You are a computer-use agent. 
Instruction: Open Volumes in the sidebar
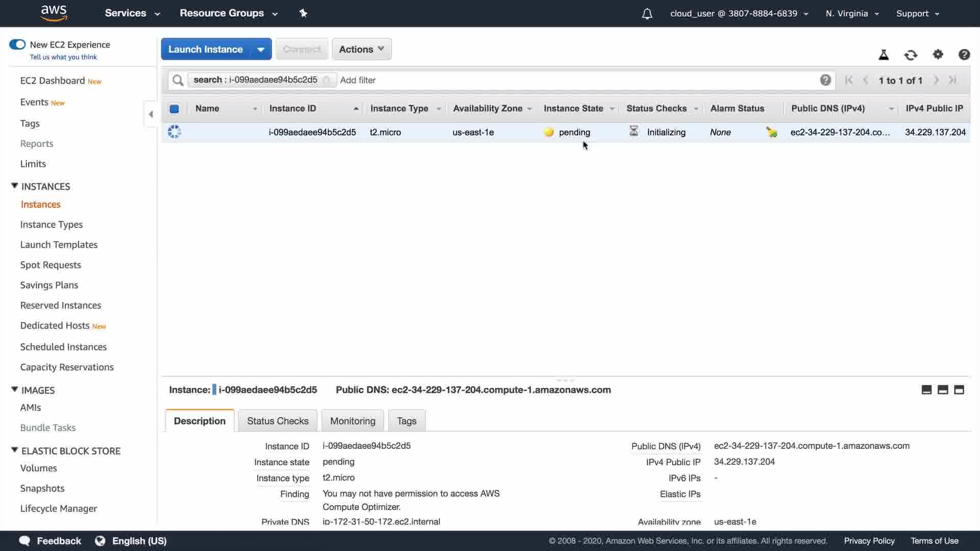click(38, 468)
